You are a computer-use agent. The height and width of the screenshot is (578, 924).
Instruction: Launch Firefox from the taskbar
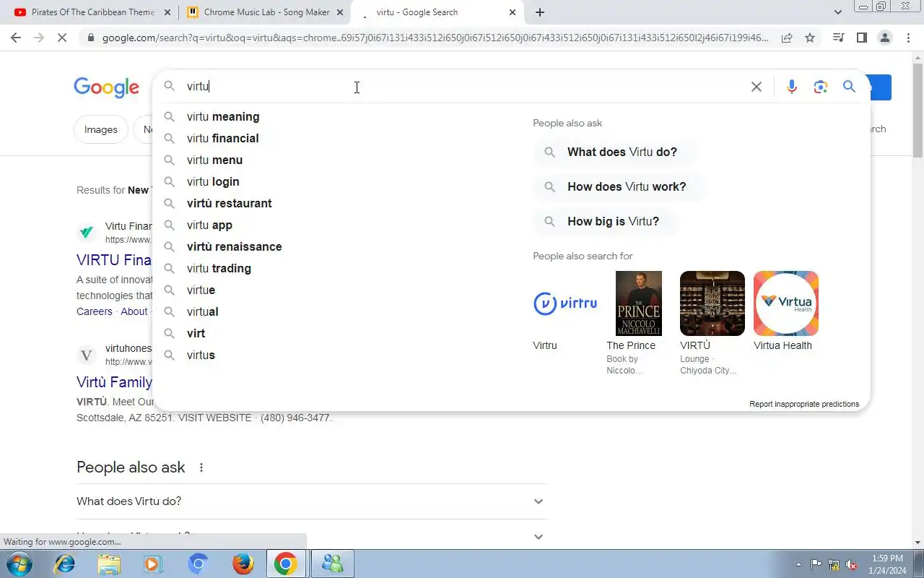click(243, 564)
